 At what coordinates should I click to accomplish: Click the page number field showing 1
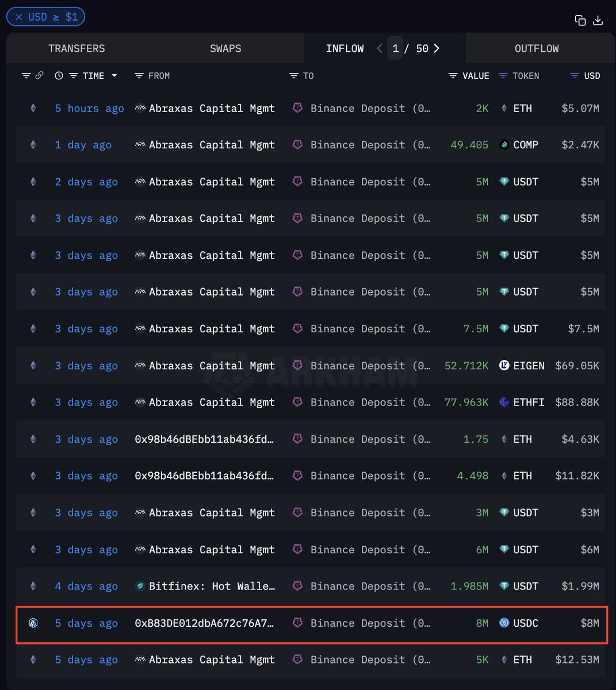tap(396, 48)
